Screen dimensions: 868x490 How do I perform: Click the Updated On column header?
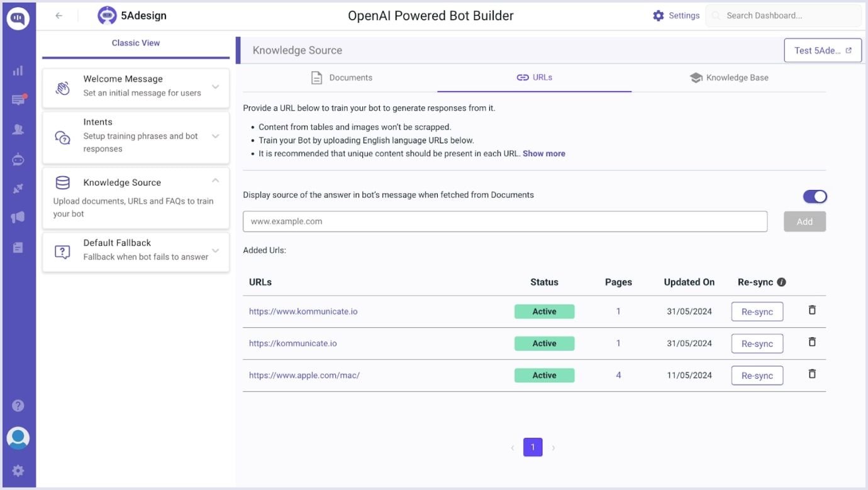pos(689,282)
